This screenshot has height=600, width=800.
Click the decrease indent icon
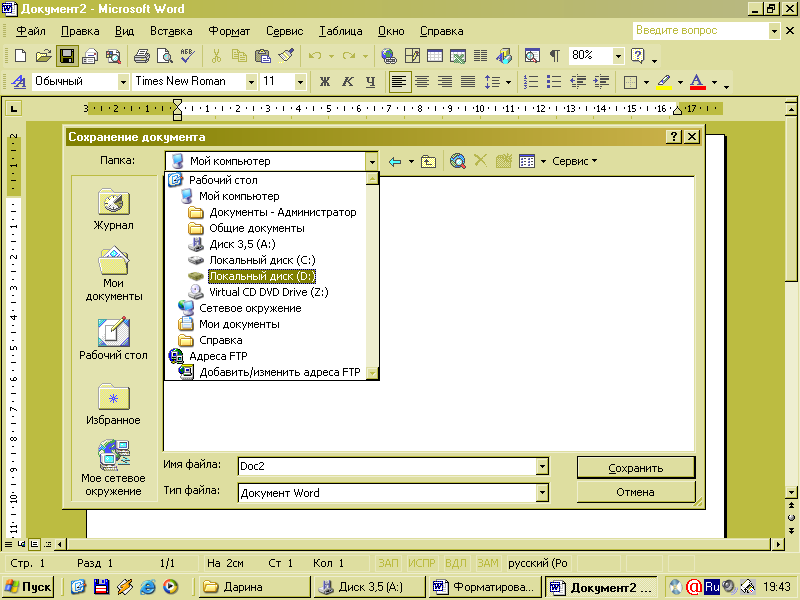[x=578, y=82]
